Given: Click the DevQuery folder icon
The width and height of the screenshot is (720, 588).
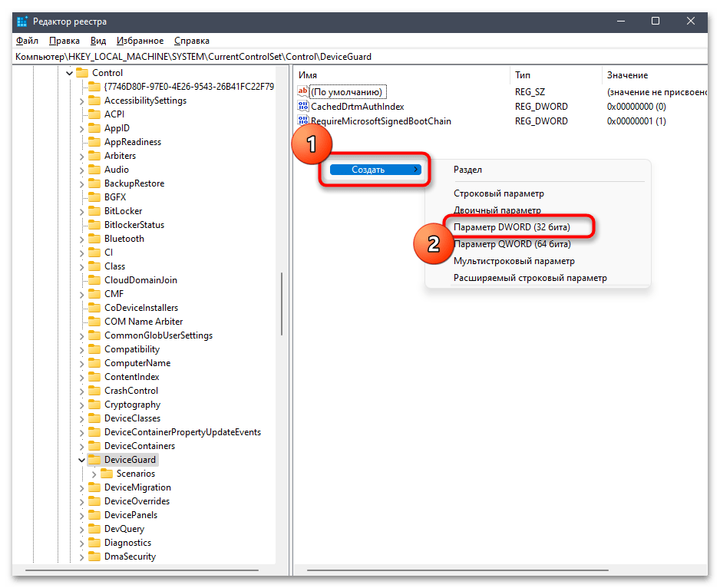Looking at the screenshot, I should coord(94,529).
